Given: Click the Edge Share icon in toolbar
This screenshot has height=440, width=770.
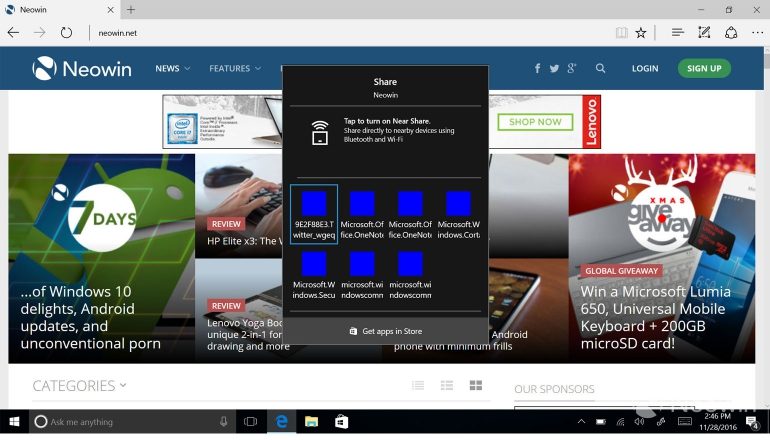Looking at the screenshot, I should (x=731, y=33).
